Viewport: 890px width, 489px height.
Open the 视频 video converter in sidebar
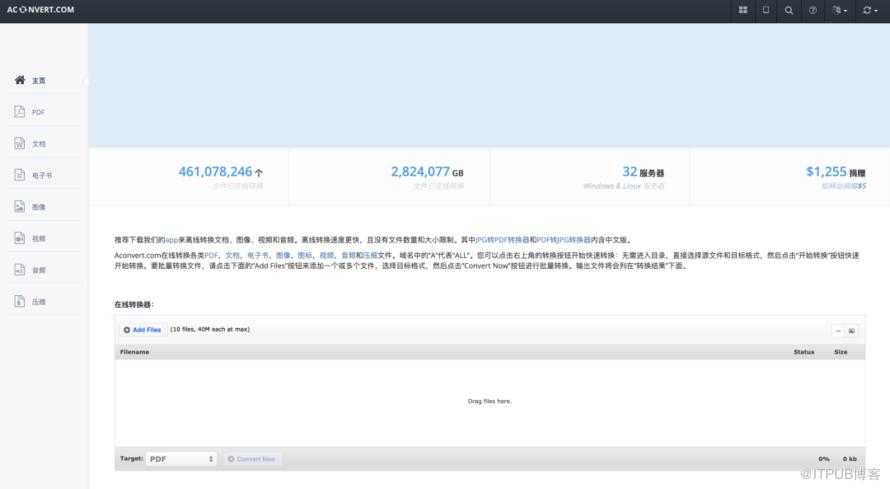click(38, 238)
